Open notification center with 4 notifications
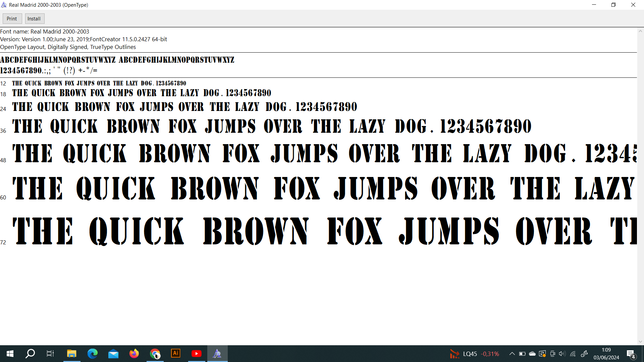The height and width of the screenshot is (362, 644). click(631, 354)
